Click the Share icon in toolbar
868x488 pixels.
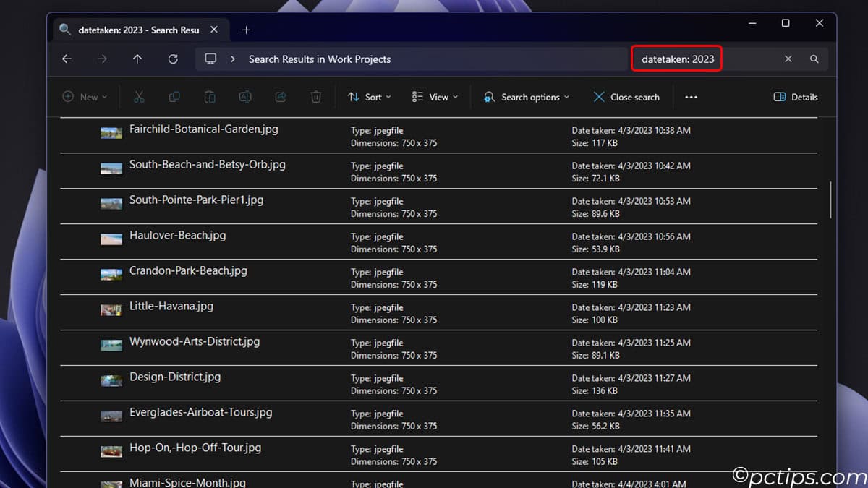281,97
